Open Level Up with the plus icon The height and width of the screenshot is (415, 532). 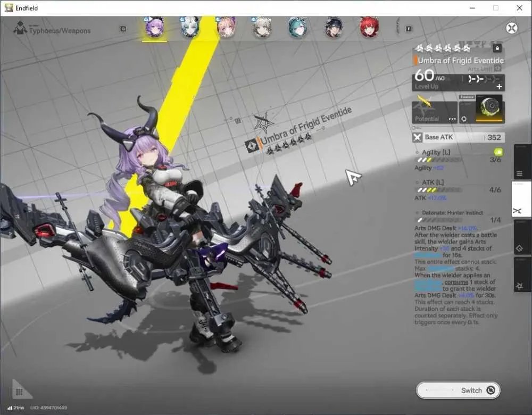499,87
